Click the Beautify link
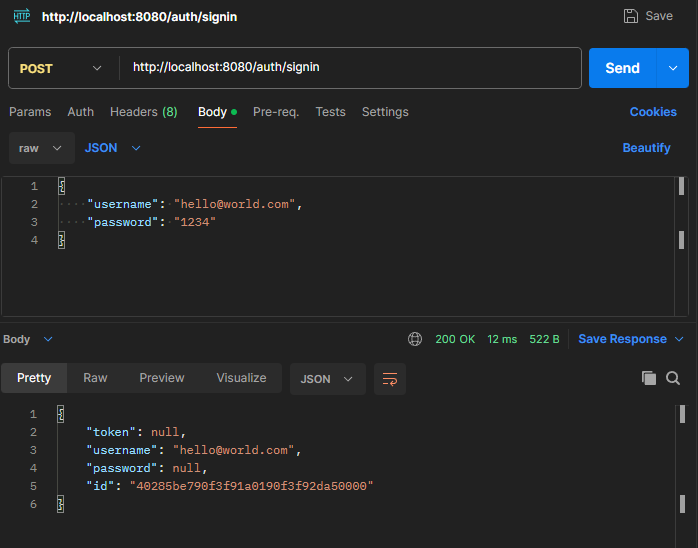 click(646, 148)
